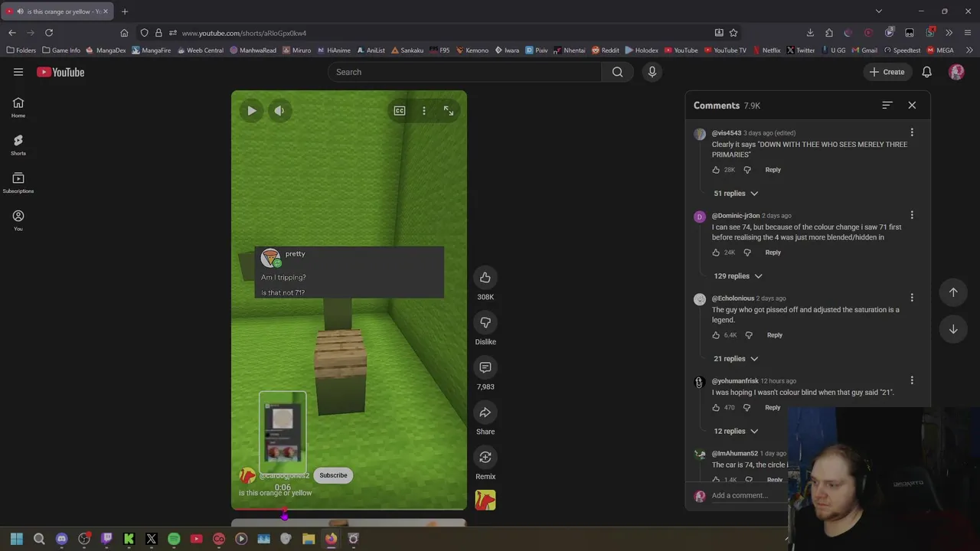
Task: Open Spotify from the taskbar
Action: (x=174, y=540)
